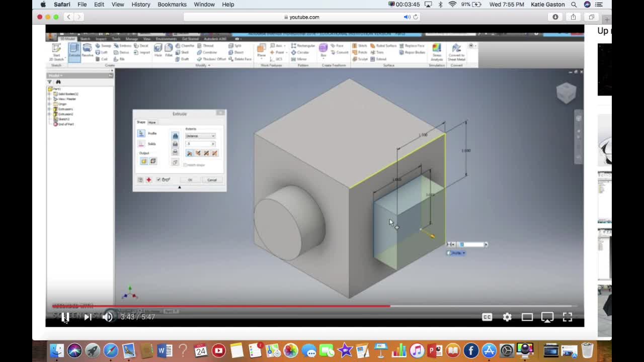The width and height of the screenshot is (644, 362).
Task: Expand the Extrusion2 node
Action: 50,114
